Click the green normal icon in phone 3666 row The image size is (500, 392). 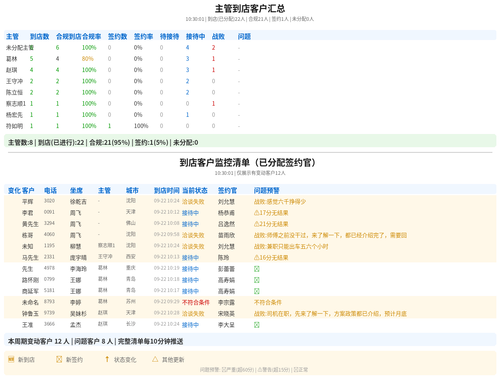coord(257,325)
